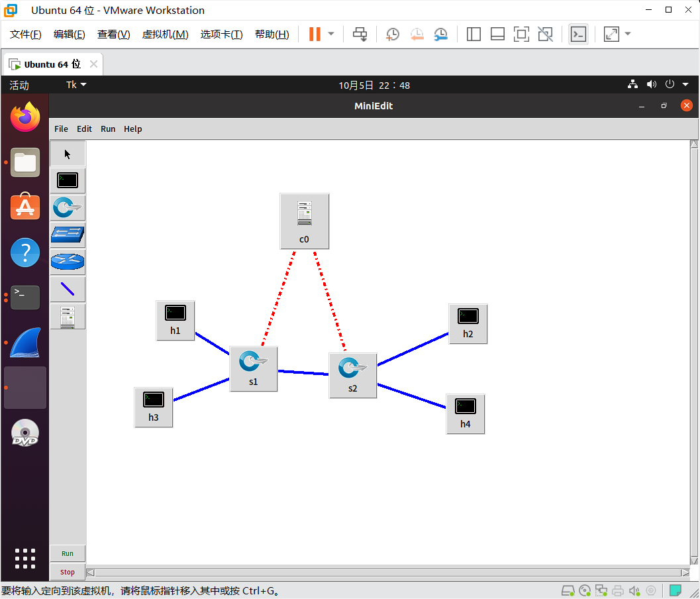Select the Controller tool in toolbar
Screen dimensions: 700x599
click(68, 317)
